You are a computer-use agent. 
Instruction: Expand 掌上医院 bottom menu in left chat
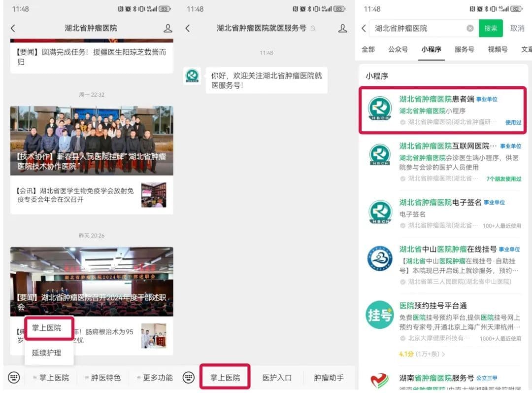51,377
